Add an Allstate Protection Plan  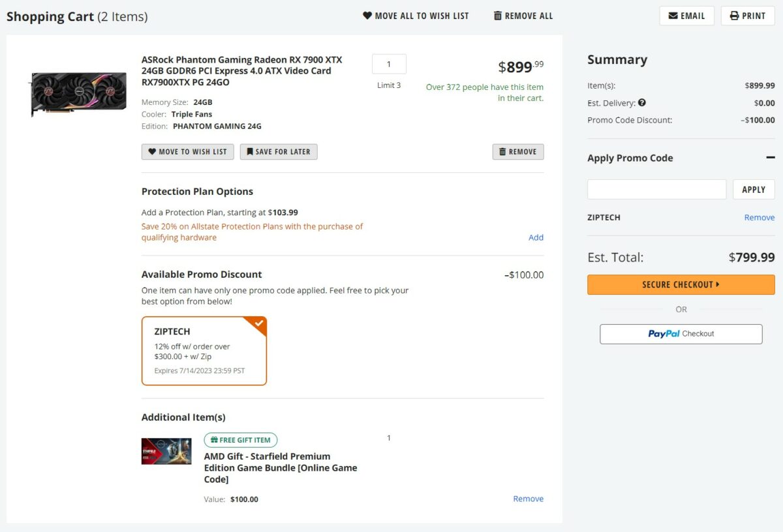536,237
